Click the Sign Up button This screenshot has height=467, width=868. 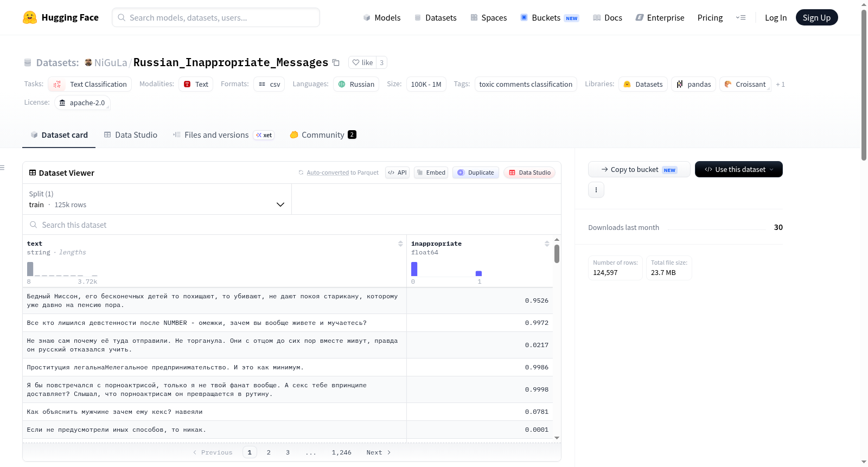816,17
